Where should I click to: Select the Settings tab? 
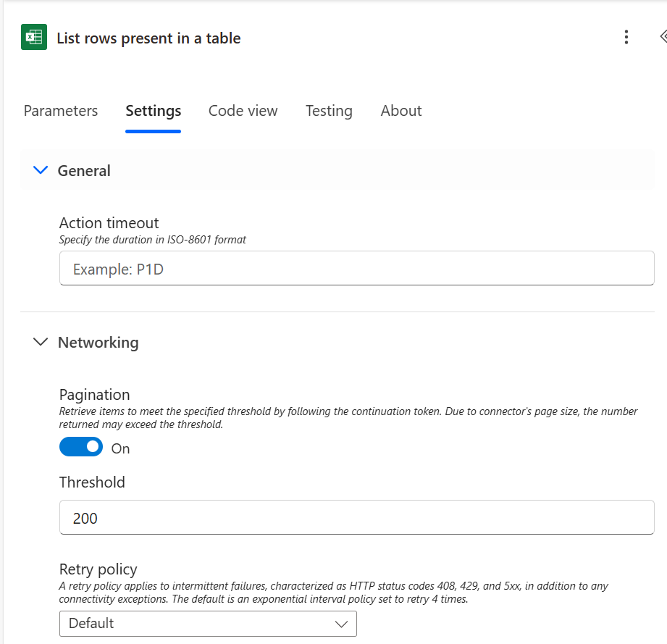(x=153, y=111)
